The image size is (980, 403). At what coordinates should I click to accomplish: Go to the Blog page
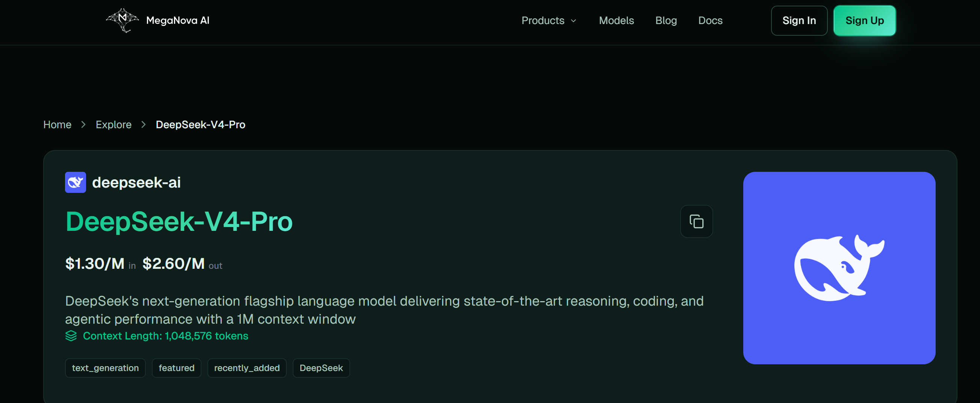[x=666, y=21]
